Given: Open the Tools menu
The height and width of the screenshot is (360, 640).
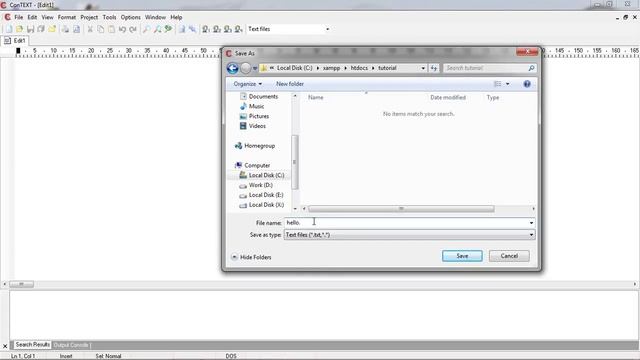Looking at the screenshot, I should tap(109, 18).
